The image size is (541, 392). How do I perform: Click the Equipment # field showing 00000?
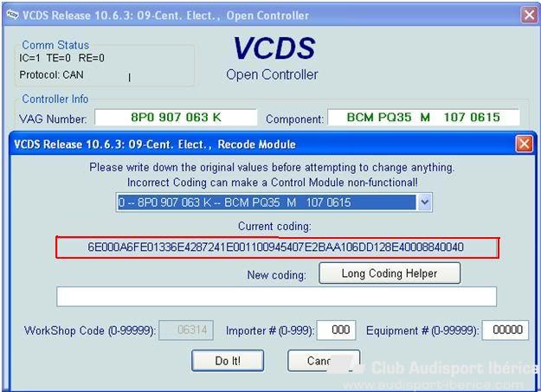pyautogui.click(x=506, y=330)
